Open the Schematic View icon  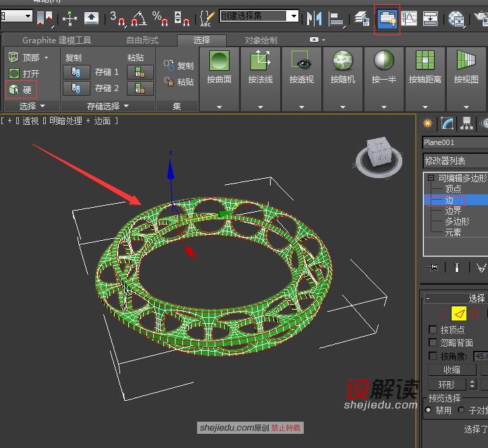point(430,19)
